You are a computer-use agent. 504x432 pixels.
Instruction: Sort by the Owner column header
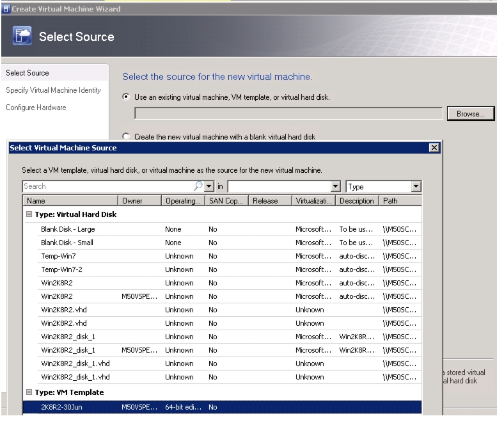point(140,201)
